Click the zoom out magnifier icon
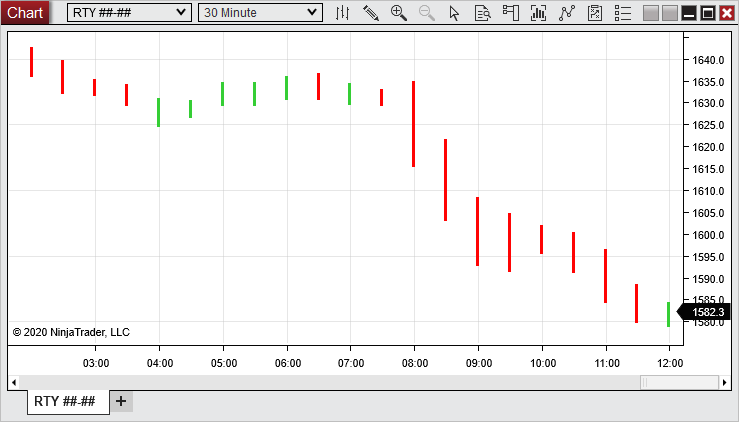Image resolution: width=739 pixels, height=422 pixels. pos(427,13)
